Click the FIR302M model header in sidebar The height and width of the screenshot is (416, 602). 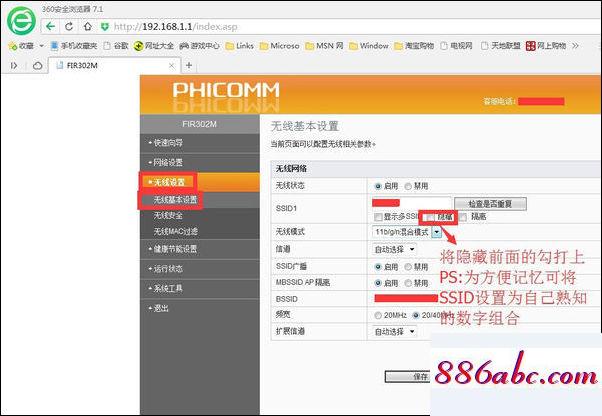tap(200, 124)
